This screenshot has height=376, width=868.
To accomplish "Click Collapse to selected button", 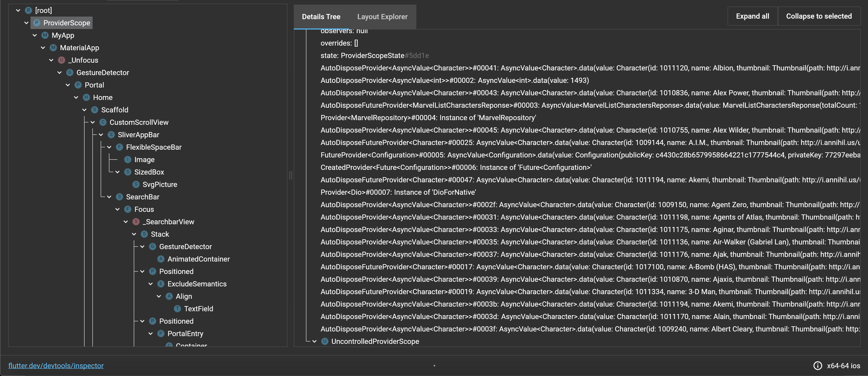I will [819, 16].
